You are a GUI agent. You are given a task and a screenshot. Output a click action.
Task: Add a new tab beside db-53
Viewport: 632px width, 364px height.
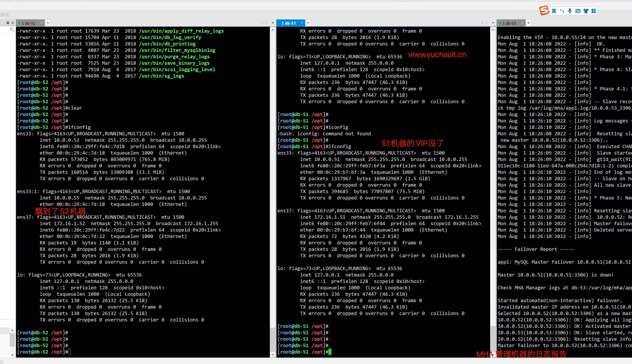pos(528,23)
